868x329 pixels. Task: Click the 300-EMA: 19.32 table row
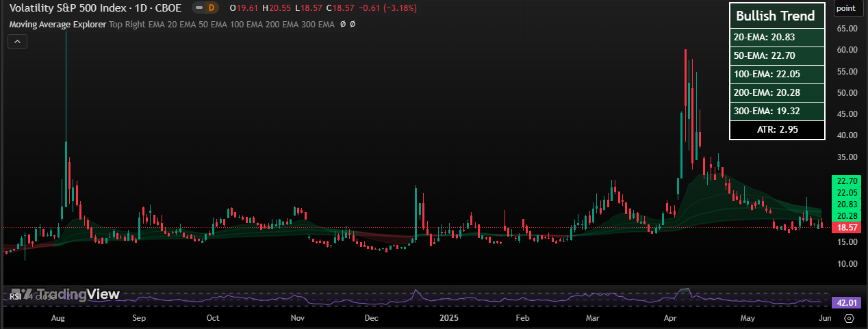pos(777,111)
